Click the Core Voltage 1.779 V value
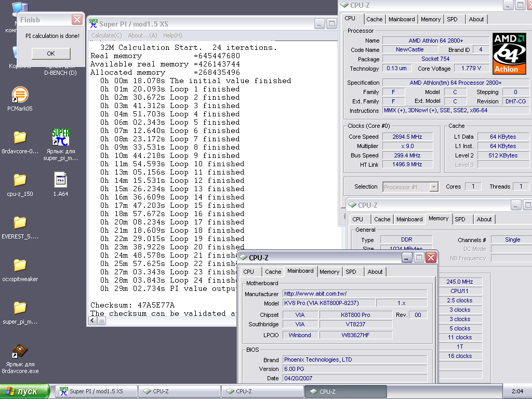The image size is (532, 399). [471, 68]
